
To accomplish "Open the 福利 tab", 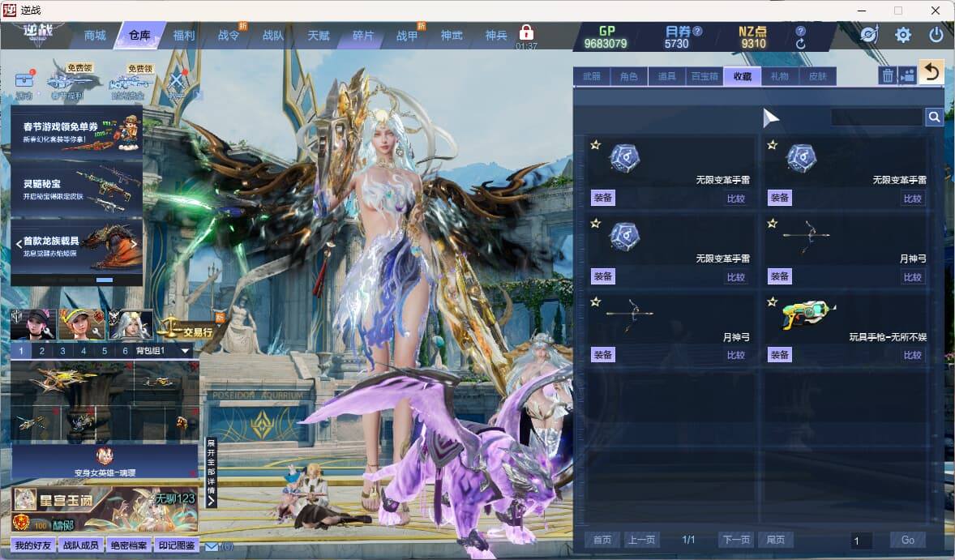I will (x=183, y=36).
